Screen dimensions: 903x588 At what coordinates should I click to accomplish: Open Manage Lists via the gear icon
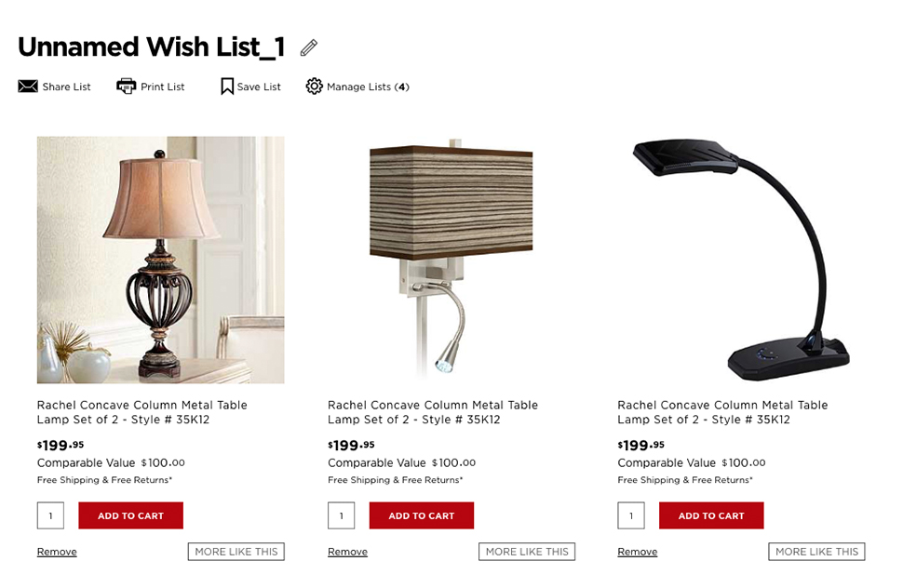coord(314,87)
